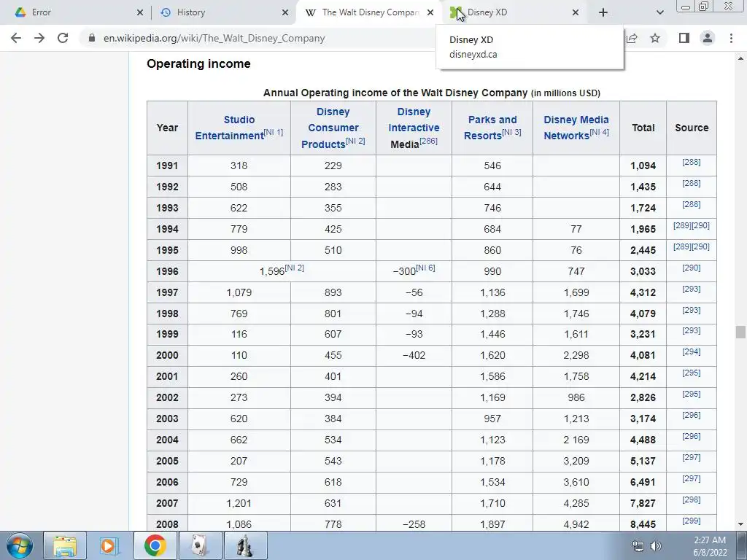Share this page via the share icon
The image size is (747, 560).
click(x=632, y=38)
